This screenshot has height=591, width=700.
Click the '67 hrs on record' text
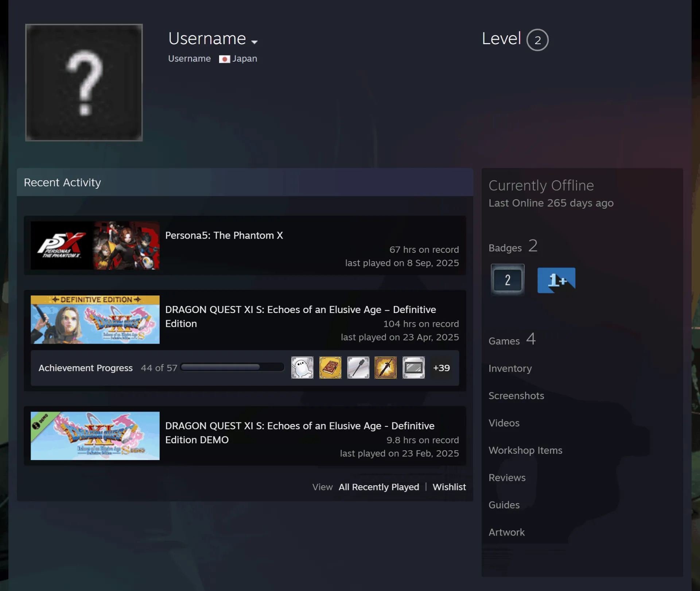coord(424,250)
